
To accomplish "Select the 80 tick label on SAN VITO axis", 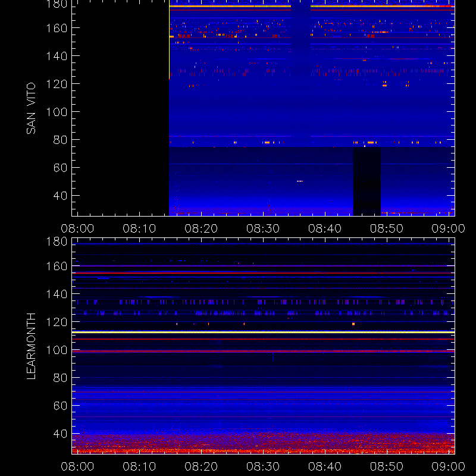I will point(60,140).
